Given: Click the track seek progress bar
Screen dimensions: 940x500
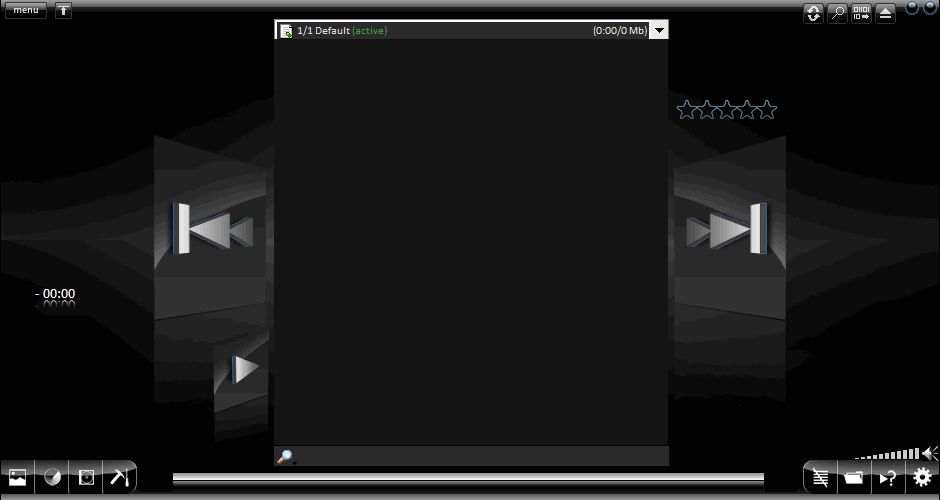Looking at the screenshot, I should 468,478.
